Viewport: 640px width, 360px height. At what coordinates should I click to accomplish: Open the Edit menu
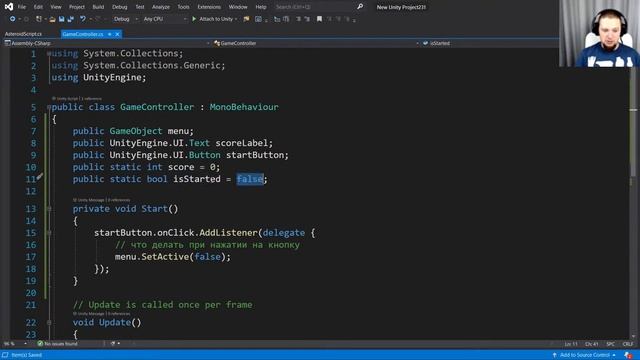click(38, 7)
